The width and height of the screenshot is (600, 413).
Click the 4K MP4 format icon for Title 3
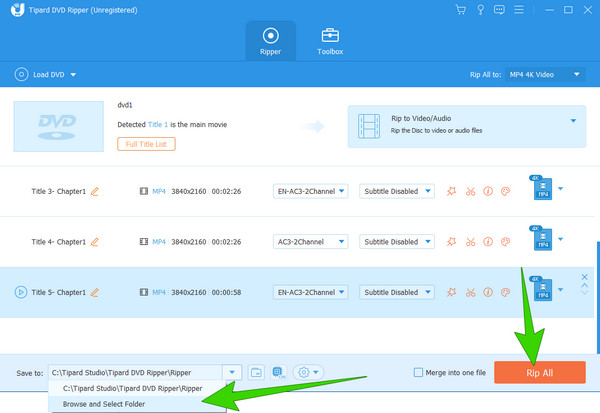point(541,188)
